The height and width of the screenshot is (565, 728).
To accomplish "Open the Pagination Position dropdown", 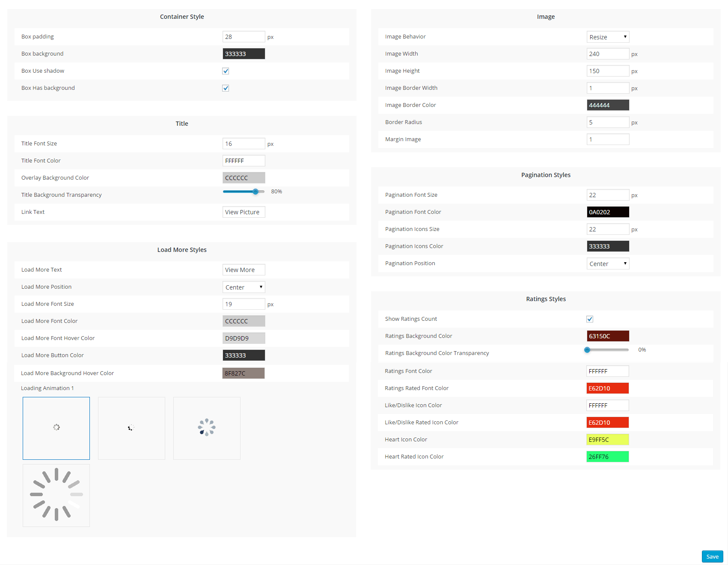I will [608, 263].
